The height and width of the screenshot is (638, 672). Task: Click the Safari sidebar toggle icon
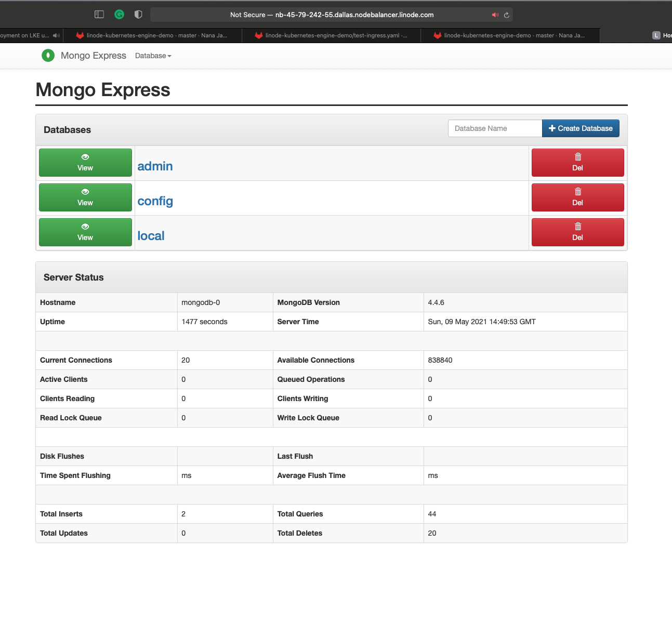click(x=99, y=15)
